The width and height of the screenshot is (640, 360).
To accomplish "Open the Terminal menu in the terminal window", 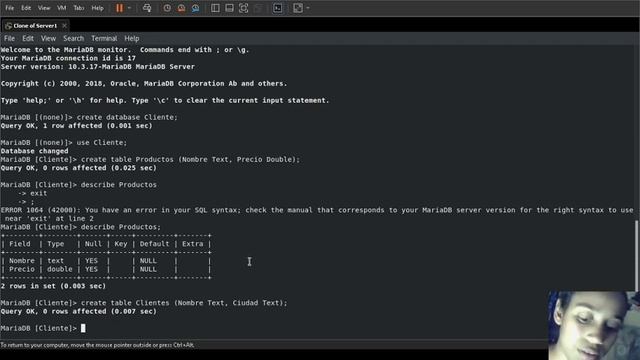I will coord(104,38).
